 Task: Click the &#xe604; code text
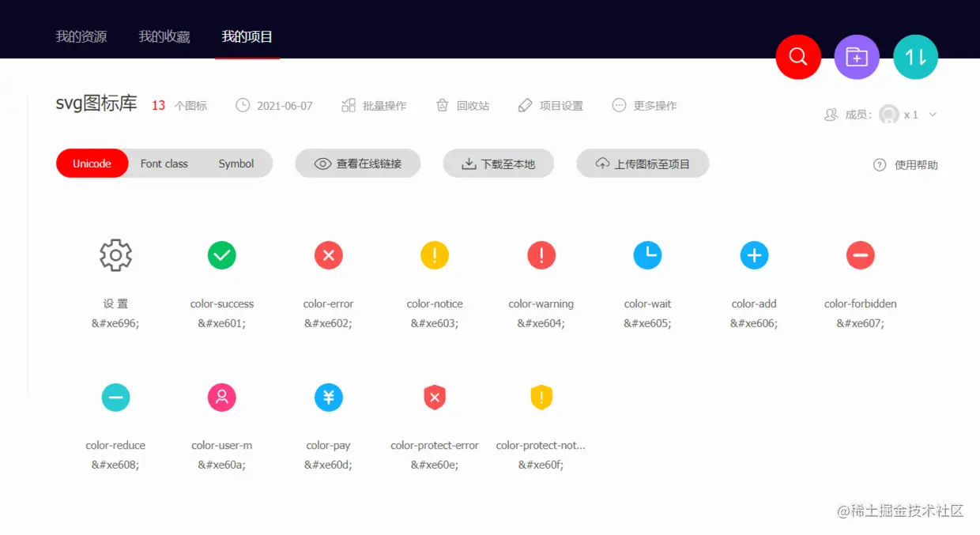click(x=541, y=323)
